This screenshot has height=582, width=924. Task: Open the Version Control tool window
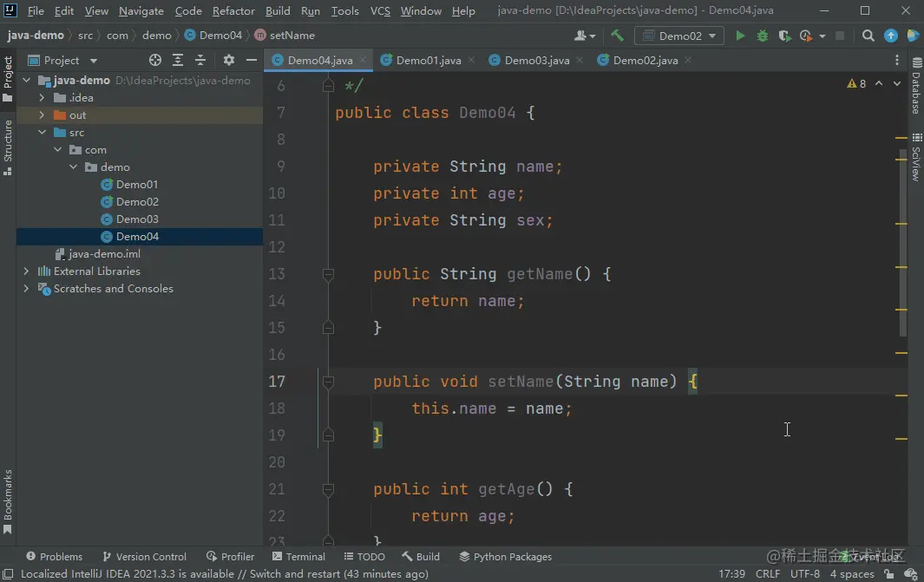click(144, 557)
